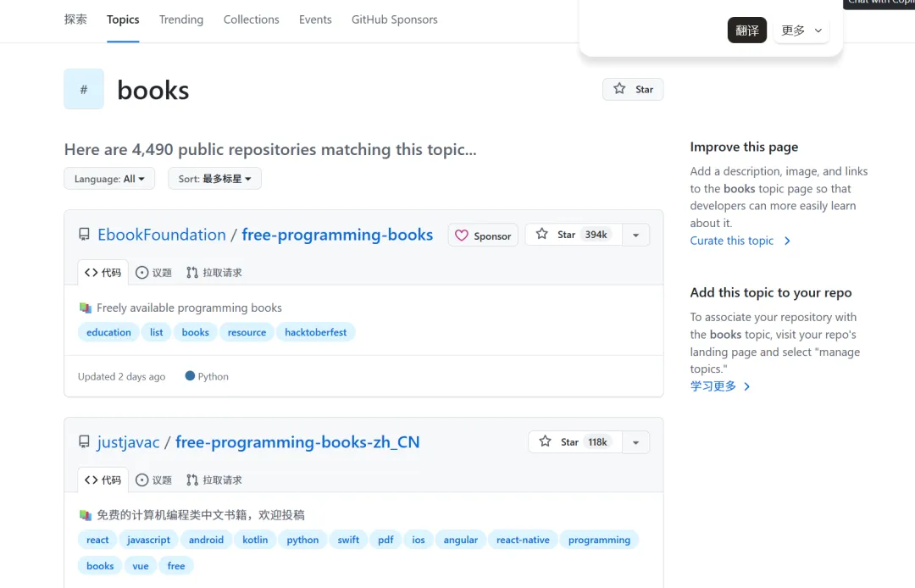Switch to the Trending tab
This screenshot has width=915, height=588.
(x=181, y=19)
